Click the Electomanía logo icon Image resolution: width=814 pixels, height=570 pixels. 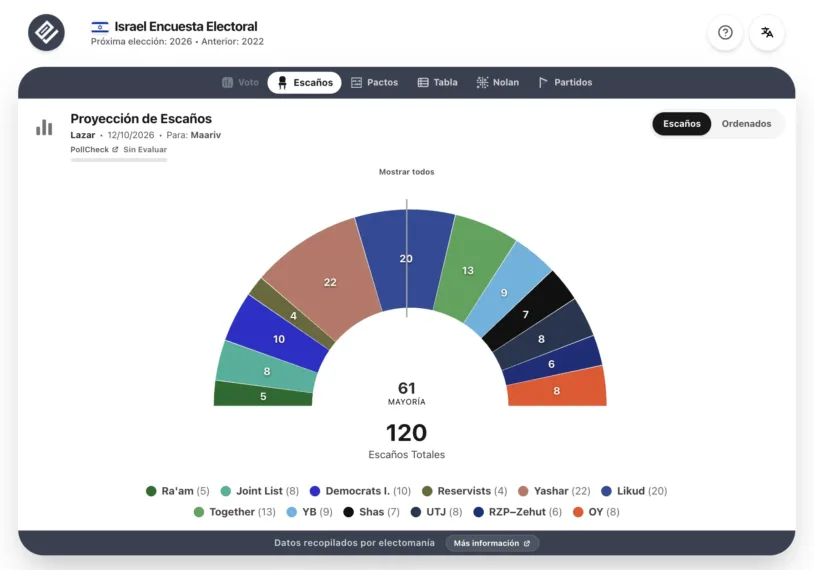46,32
